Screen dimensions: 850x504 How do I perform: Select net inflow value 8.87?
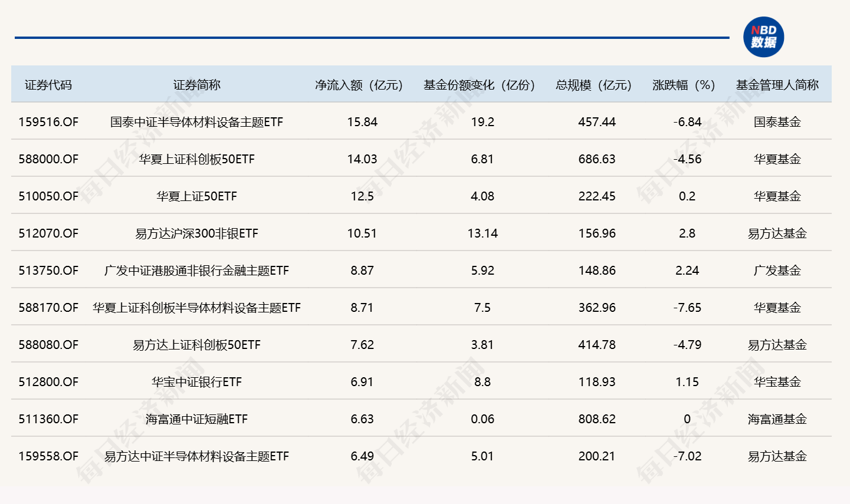(362, 271)
